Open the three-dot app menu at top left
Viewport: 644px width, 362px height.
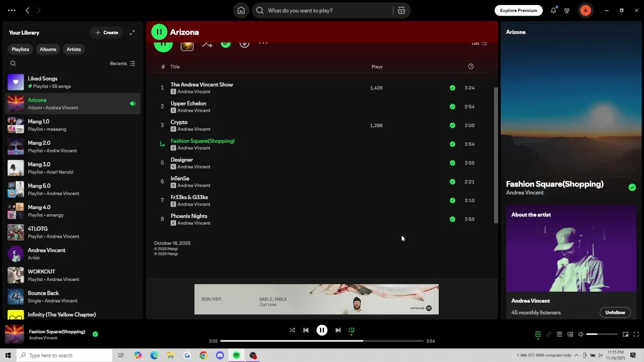coord(12,11)
